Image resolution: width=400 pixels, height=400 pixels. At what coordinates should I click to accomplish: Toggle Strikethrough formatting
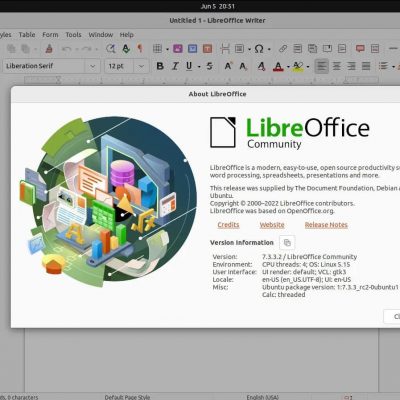click(210, 66)
